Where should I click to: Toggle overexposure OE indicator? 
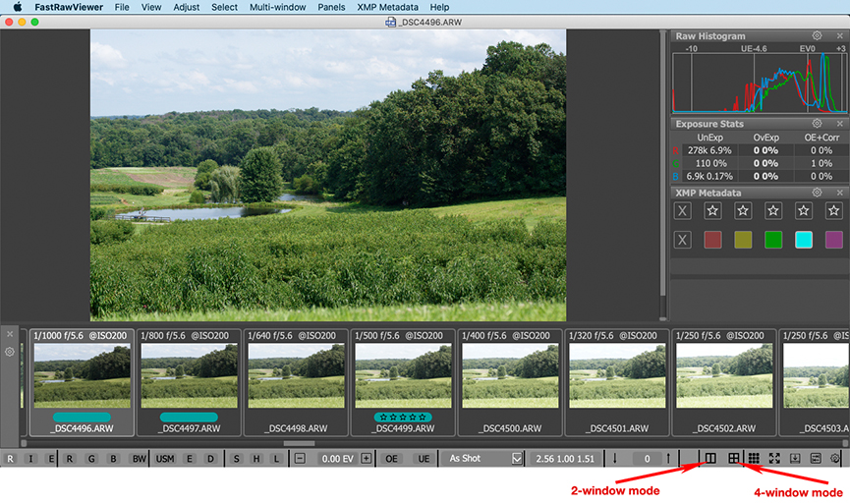coord(392,459)
